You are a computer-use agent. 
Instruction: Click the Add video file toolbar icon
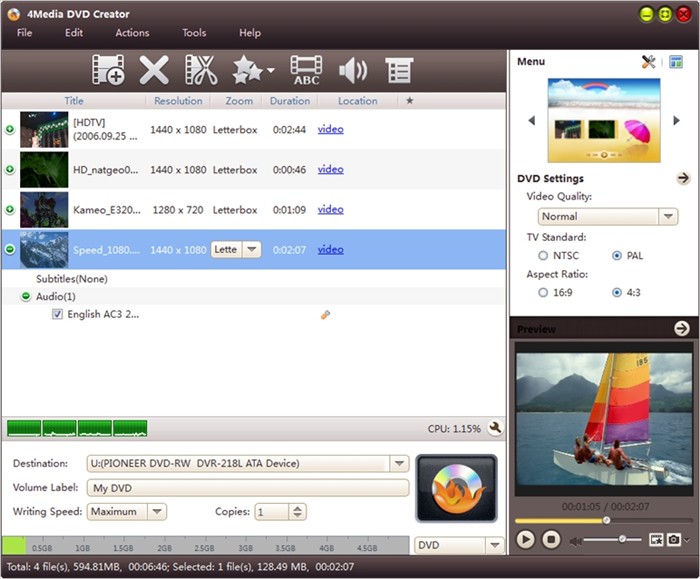(108, 70)
